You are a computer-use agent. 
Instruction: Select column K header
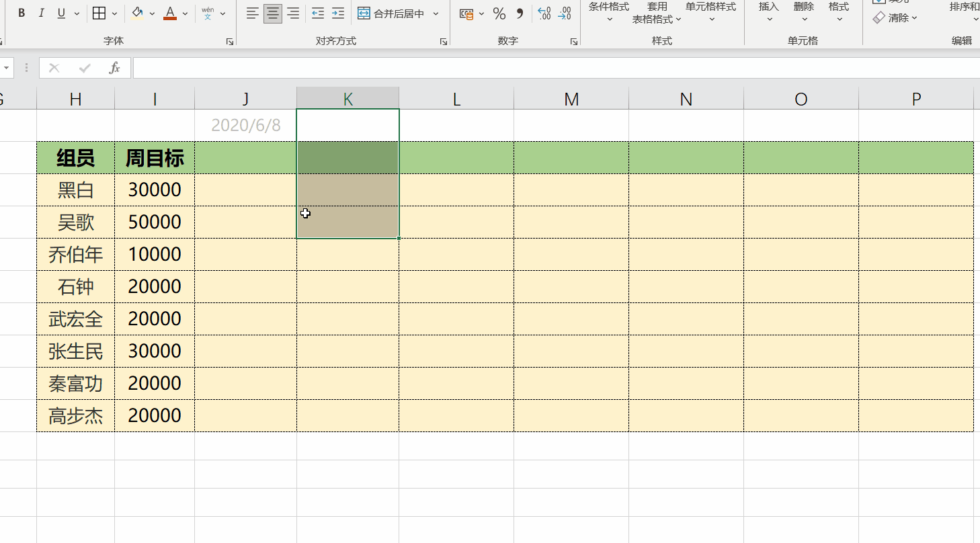click(348, 99)
